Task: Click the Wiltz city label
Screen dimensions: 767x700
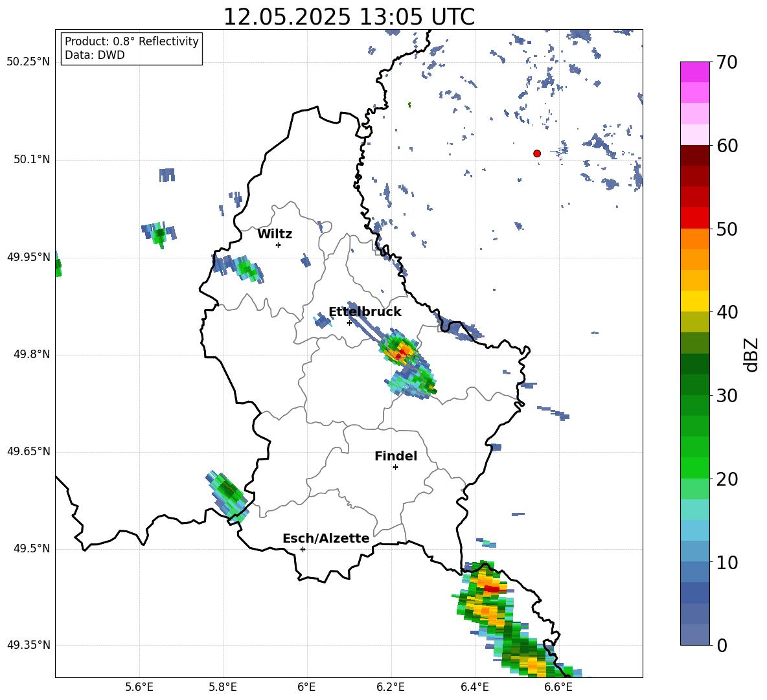Action: 275,234
